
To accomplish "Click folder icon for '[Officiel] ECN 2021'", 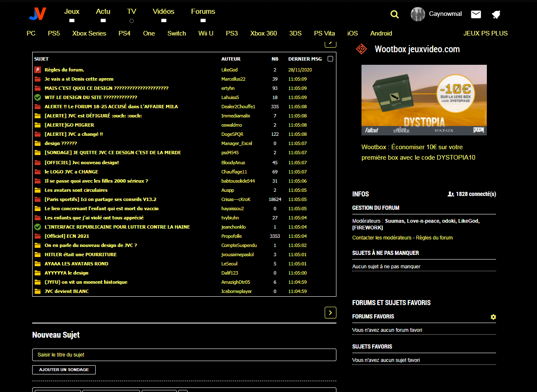I will (x=38, y=236).
